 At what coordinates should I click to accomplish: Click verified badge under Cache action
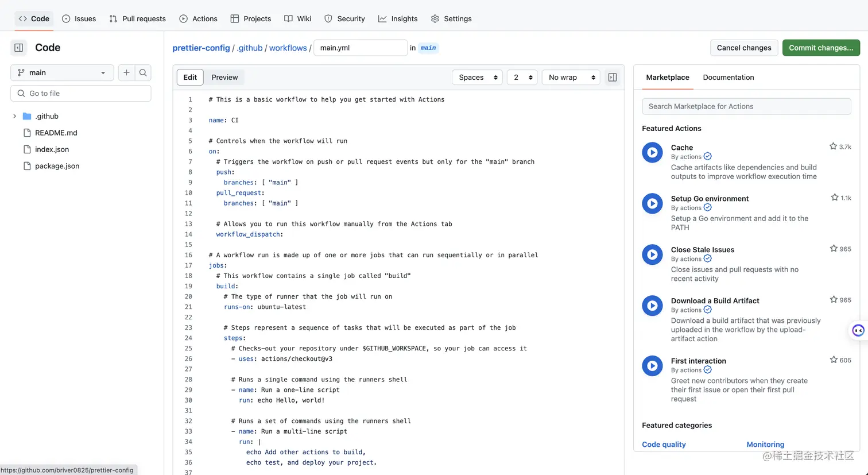click(708, 157)
